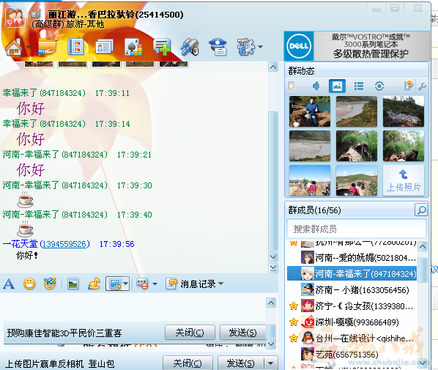Image resolution: width=438 pixels, height=370 pixels.
Task: Open the search binoculars icon
Action: (190, 47)
